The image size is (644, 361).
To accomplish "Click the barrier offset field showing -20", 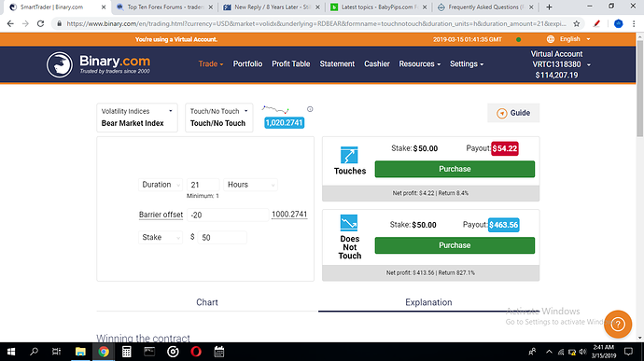I will click(x=228, y=215).
